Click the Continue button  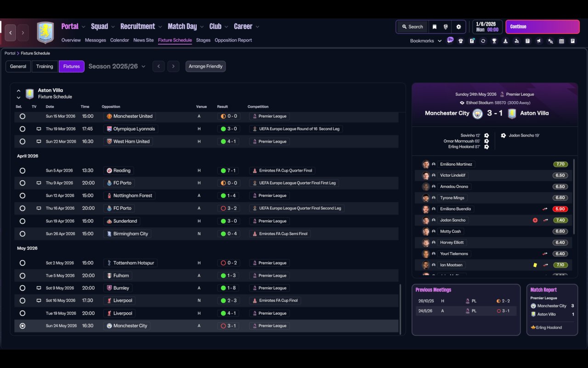543,27
